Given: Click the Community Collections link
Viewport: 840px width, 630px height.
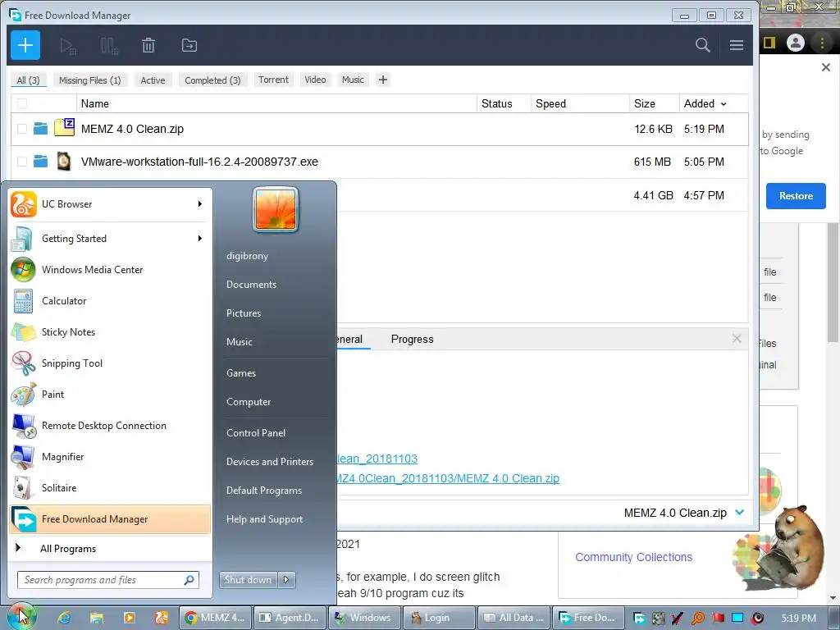Looking at the screenshot, I should coord(634,557).
